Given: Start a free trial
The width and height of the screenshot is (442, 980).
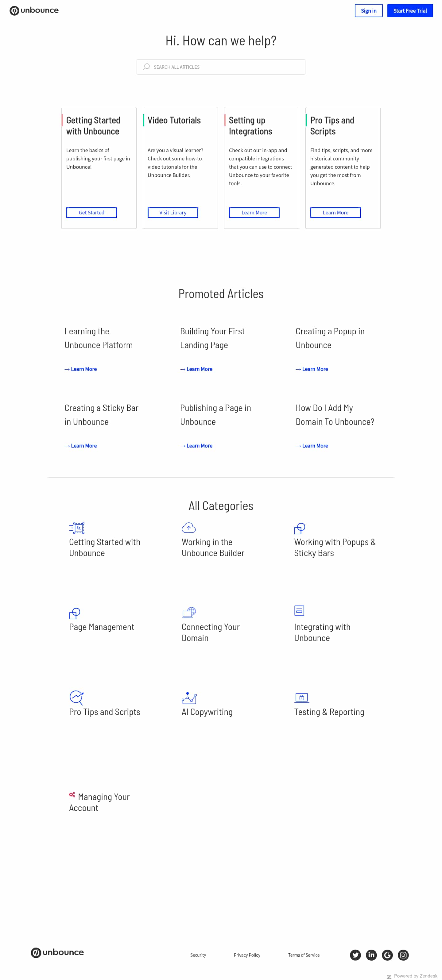Looking at the screenshot, I should pyautogui.click(x=410, y=11).
